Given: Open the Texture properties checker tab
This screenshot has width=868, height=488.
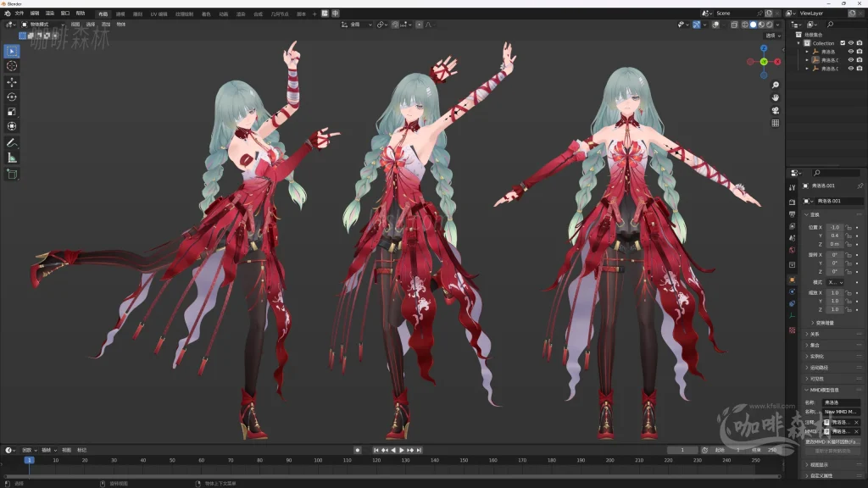Looking at the screenshot, I should tap(793, 330).
